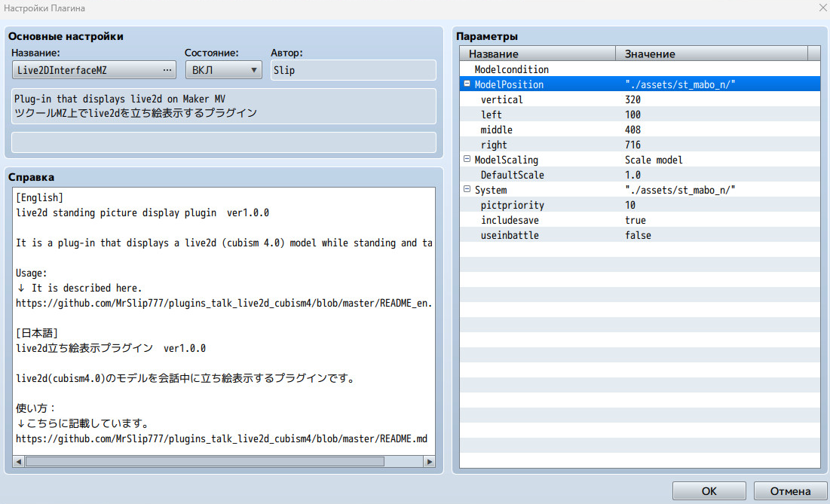Collapse the ModelScaling group
This screenshot has width=830, height=504.
467,160
